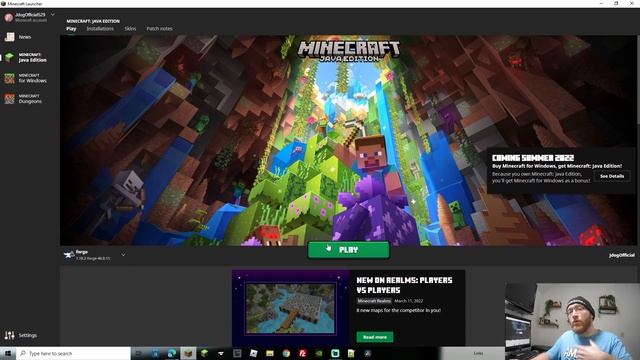This screenshot has height=360, width=640.
Task: Click the Roblox taskbar icon
Action: (253, 353)
